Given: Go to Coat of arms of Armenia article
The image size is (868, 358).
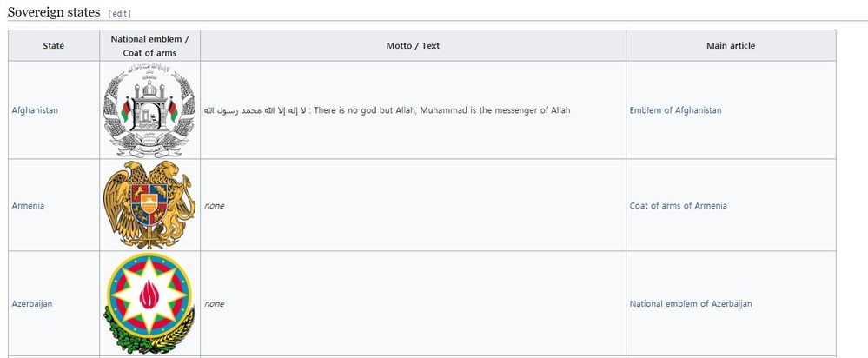Looking at the screenshot, I should (x=678, y=206).
